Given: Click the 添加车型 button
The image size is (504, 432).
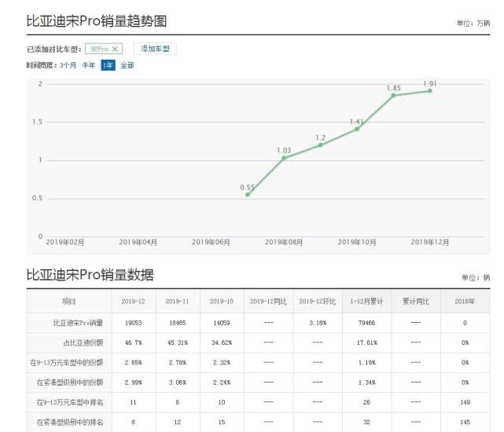Looking at the screenshot, I should 155,49.
